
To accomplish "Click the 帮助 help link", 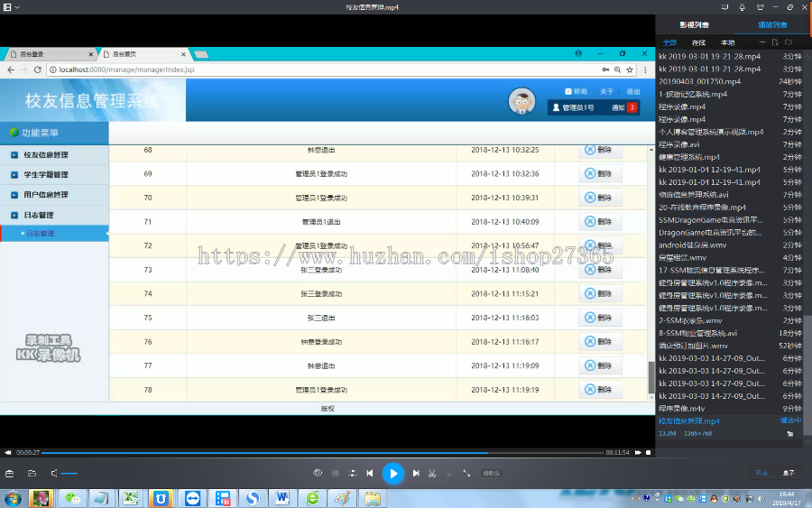I will pos(576,92).
